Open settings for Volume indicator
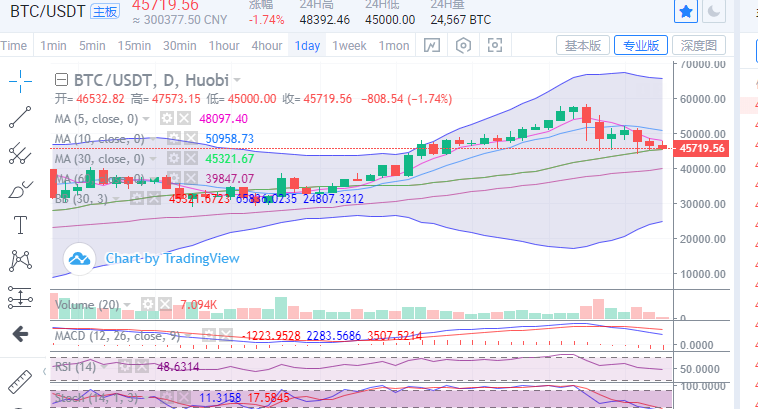Screen dimensions: 758x409 [148, 304]
